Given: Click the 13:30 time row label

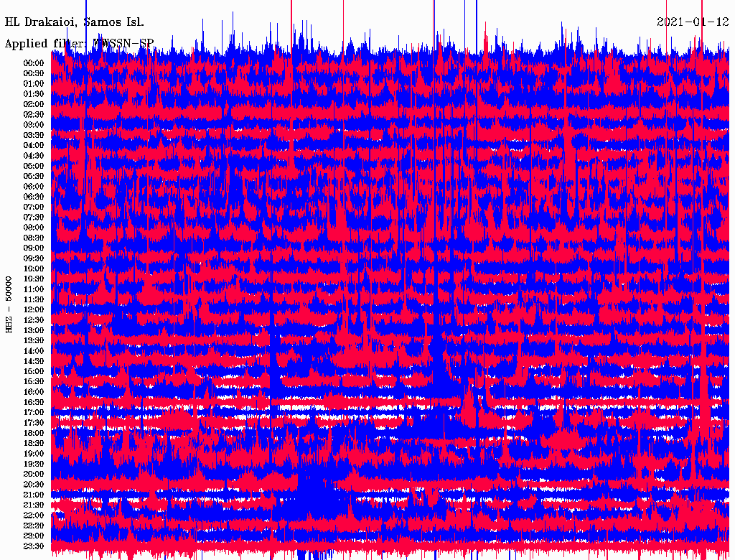Looking at the screenshot, I should tap(34, 341).
